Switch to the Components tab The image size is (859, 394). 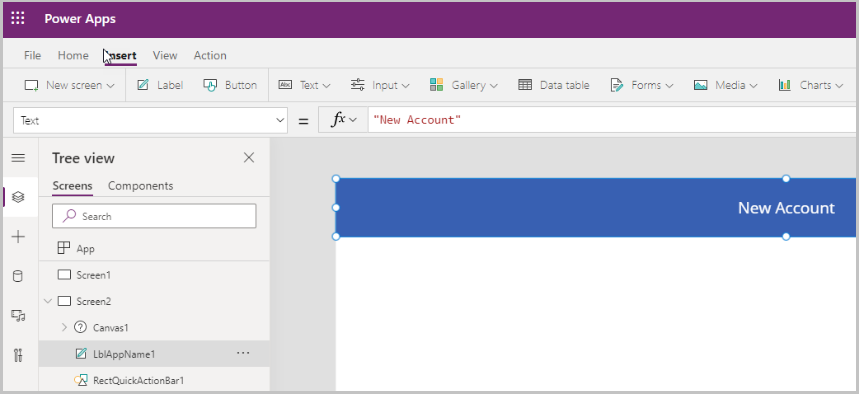[x=140, y=186]
